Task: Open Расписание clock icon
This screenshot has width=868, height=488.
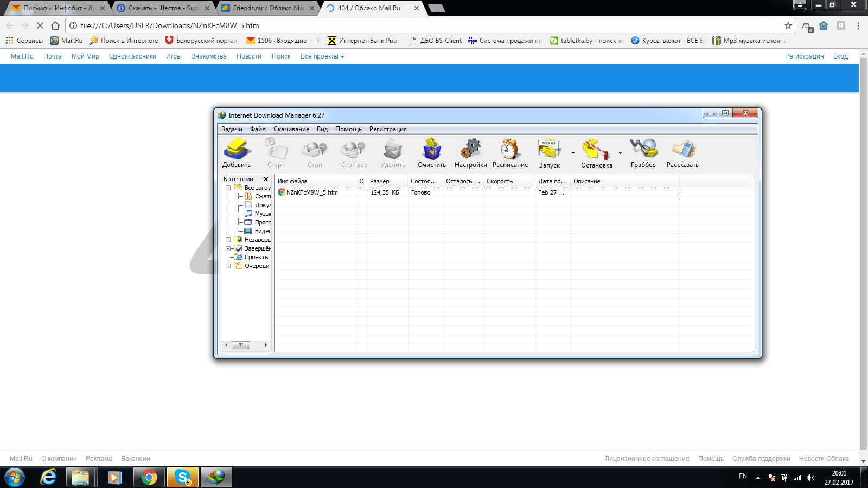Action: pos(510,153)
